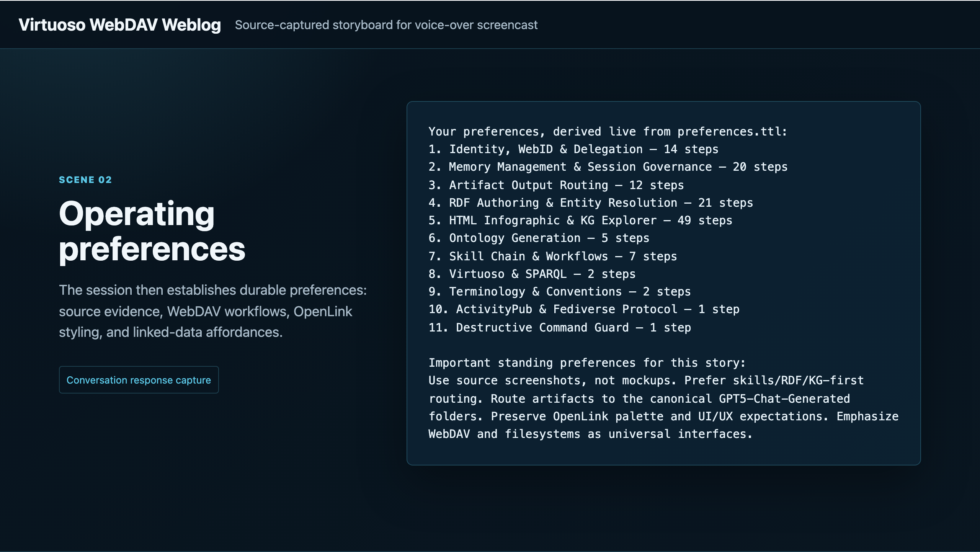Image resolution: width=980 pixels, height=552 pixels.
Task: Click the storyboard subtitle in header
Action: [x=386, y=25]
